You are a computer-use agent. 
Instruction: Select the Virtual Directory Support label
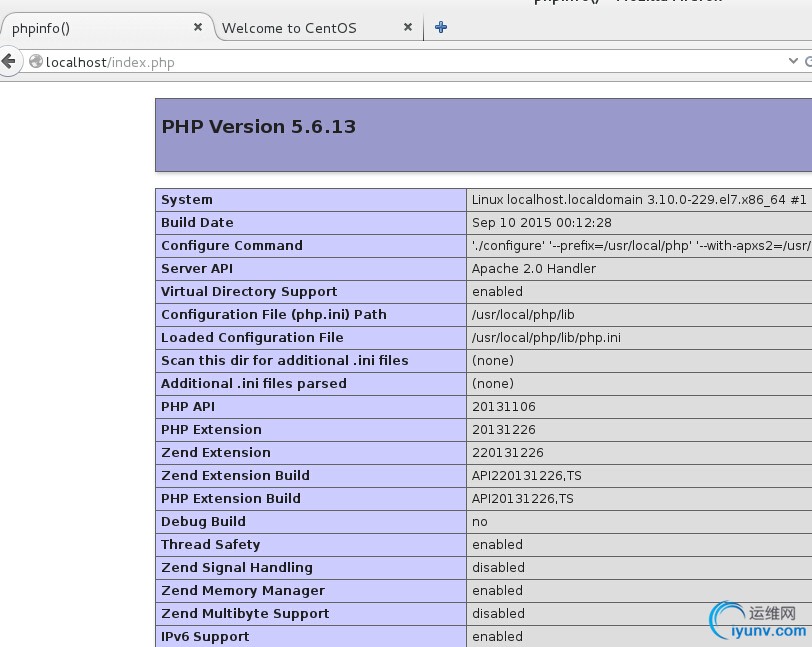249,292
